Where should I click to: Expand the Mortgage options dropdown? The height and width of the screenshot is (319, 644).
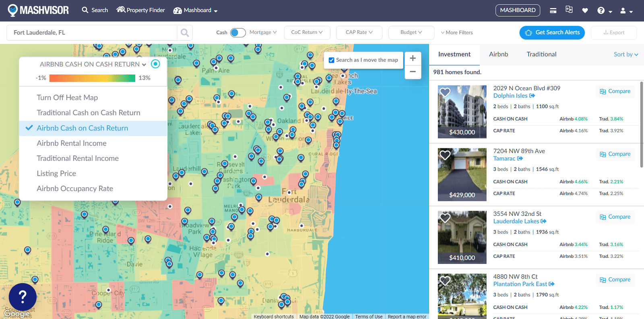pyautogui.click(x=263, y=32)
